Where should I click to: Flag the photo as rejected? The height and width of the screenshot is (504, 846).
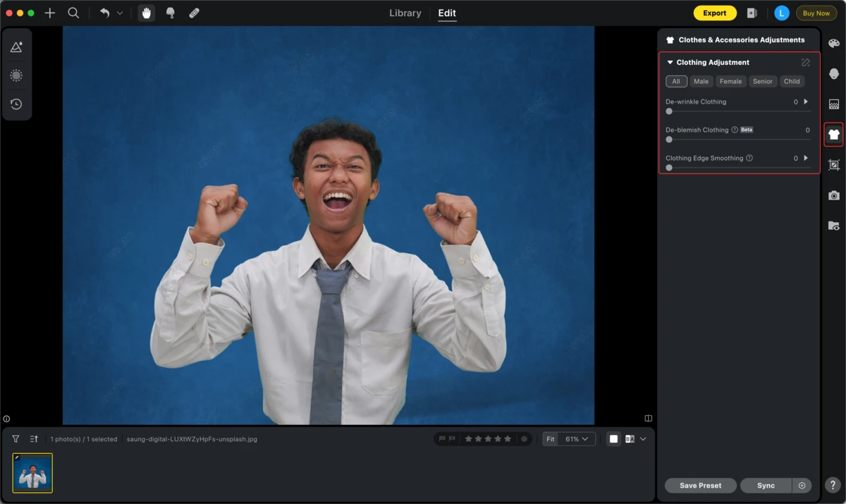pos(451,439)
